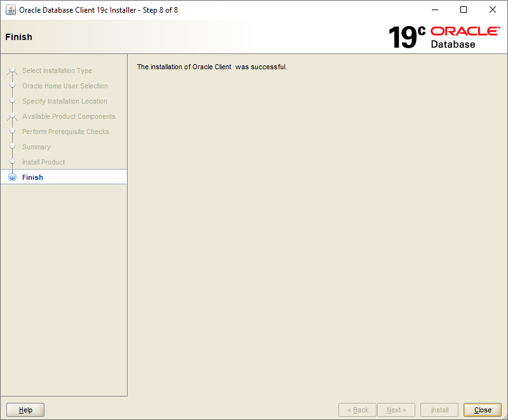
Task: Click the Specify Installation Location node icon
Action: (12, 100)
